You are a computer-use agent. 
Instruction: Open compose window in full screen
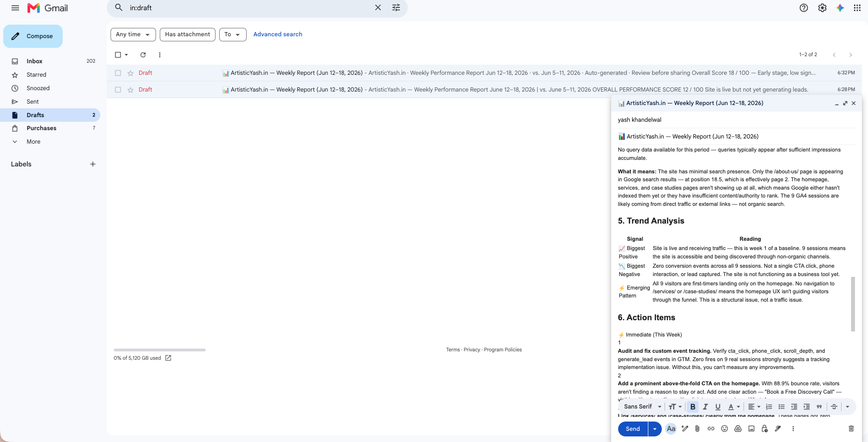click(x=845, y=103)
